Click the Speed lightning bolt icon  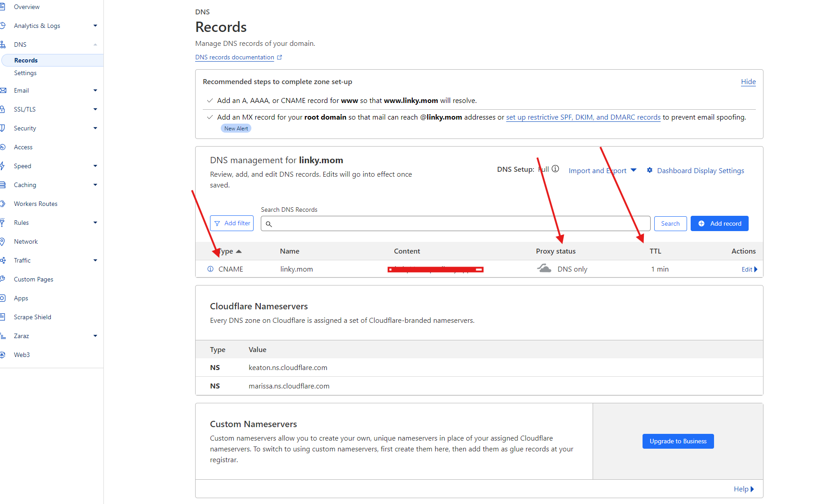pyautogui.click(x=2, y=166)
